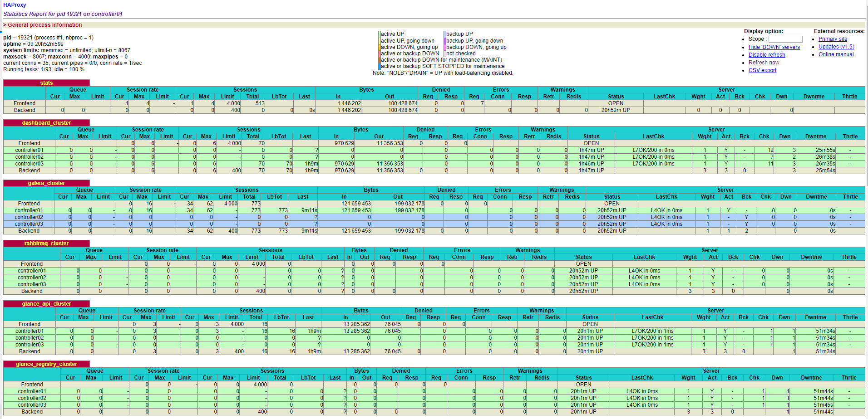Select controller01 in the glance_api_cluster table
868x419 pixels.
pos(30,331)
